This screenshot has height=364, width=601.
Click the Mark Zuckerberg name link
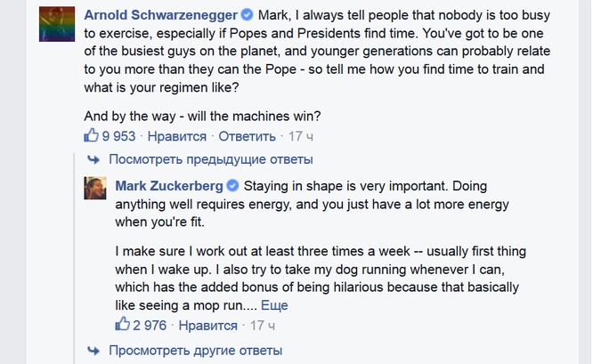tap(169, 185)
